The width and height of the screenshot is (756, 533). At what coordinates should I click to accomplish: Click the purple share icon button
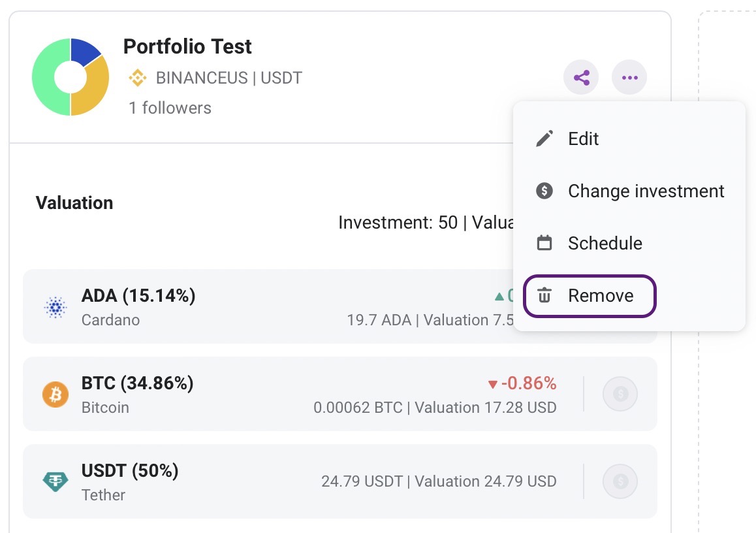581,78
